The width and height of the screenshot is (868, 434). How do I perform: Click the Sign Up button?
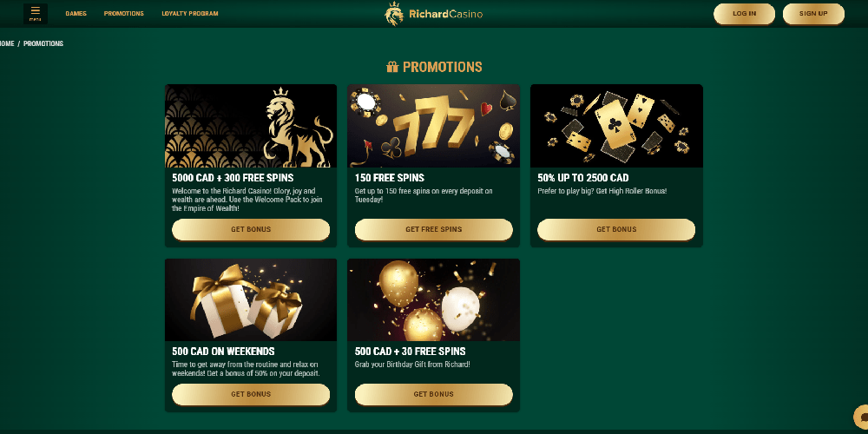click(813, 14)
